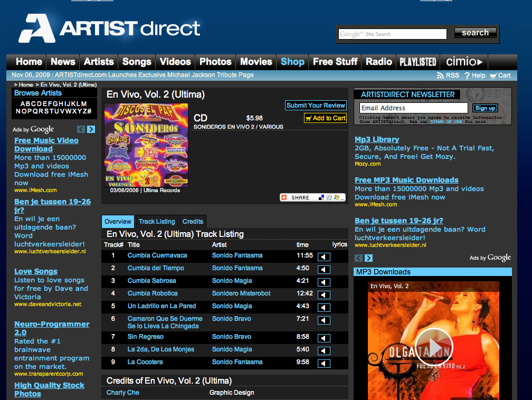Click the Sonideros album cover thumbnail
Viewport: 532px width, 400px height.
tap(146, 145)
